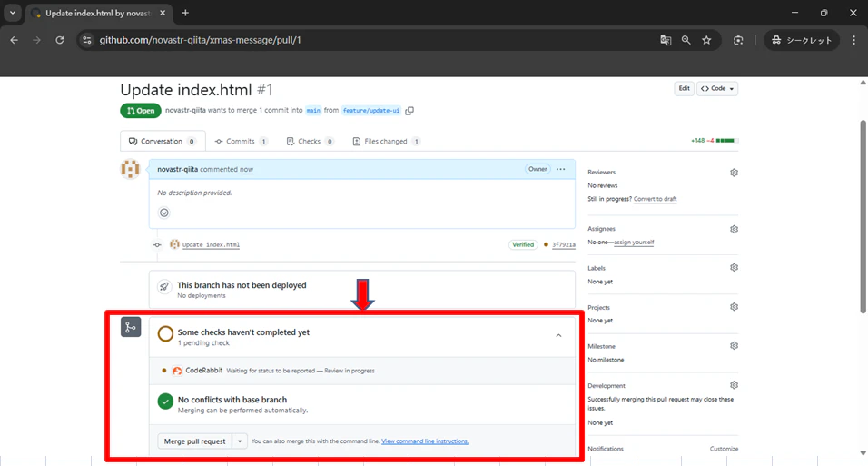Open the tab search dropdown arrow
The height and width of the screenshot is (466, 868).
[12, 13]
